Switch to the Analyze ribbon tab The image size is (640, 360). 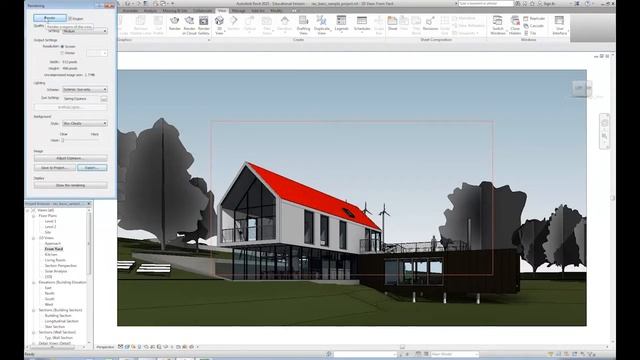point(150,11)
